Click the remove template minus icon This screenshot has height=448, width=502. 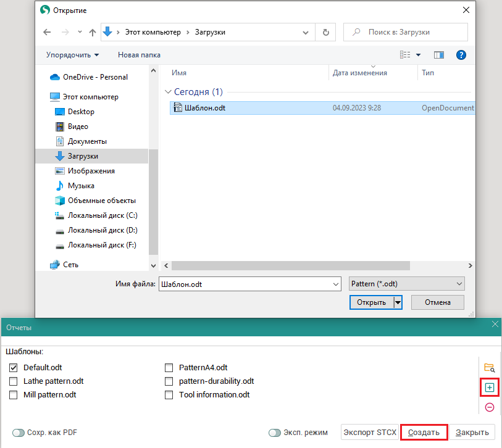point(489,407)
